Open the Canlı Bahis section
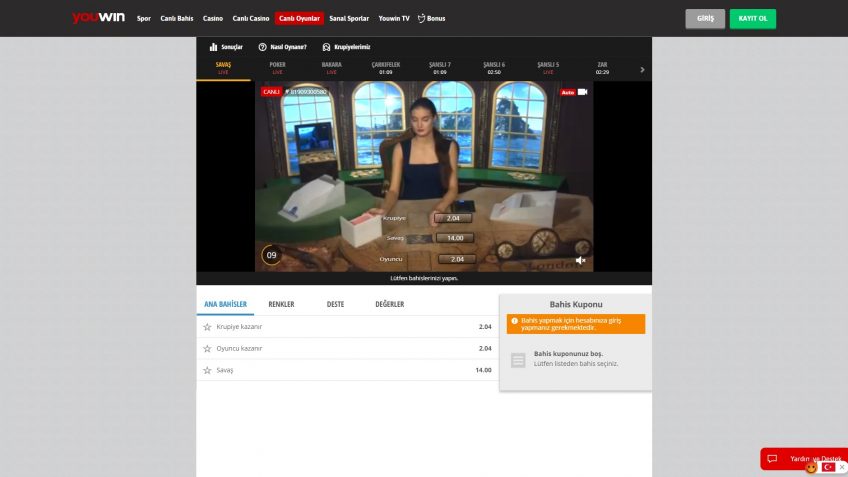 (177, 18)
